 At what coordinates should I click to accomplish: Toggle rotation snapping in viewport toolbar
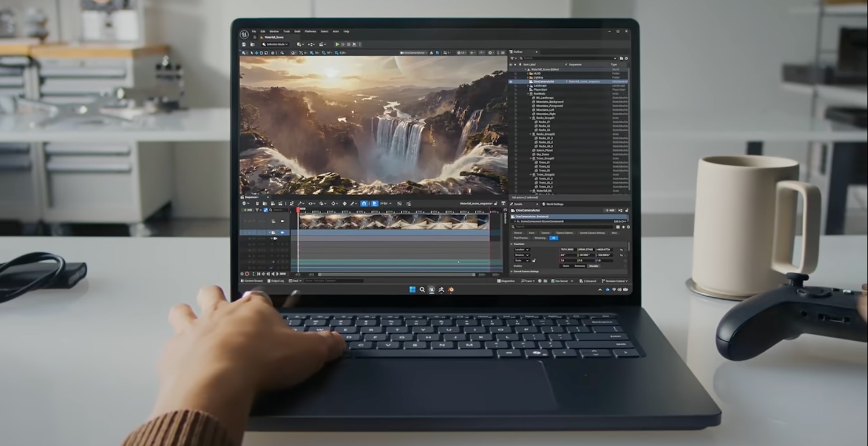323,53
